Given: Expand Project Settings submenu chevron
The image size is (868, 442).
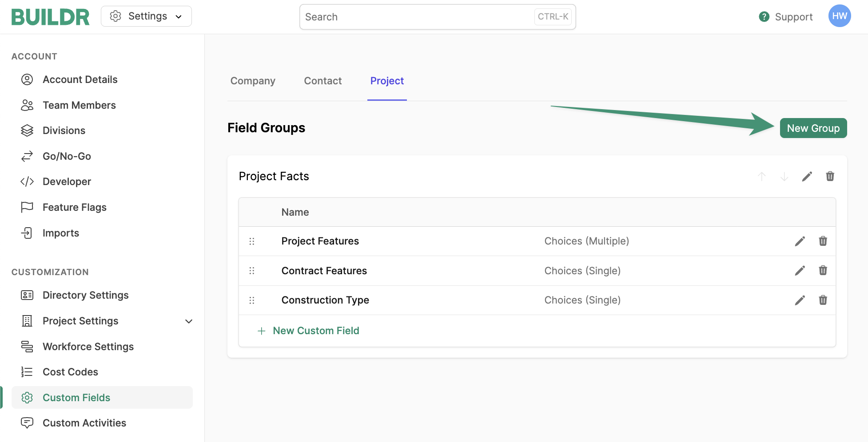Looking at the screenshot, I should [x=189, y=321].
